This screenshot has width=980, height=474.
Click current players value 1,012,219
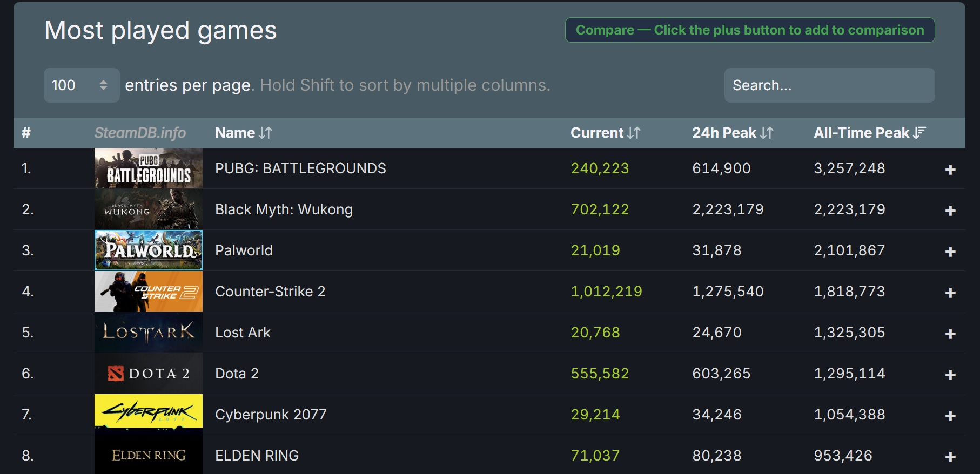(606, 292)
